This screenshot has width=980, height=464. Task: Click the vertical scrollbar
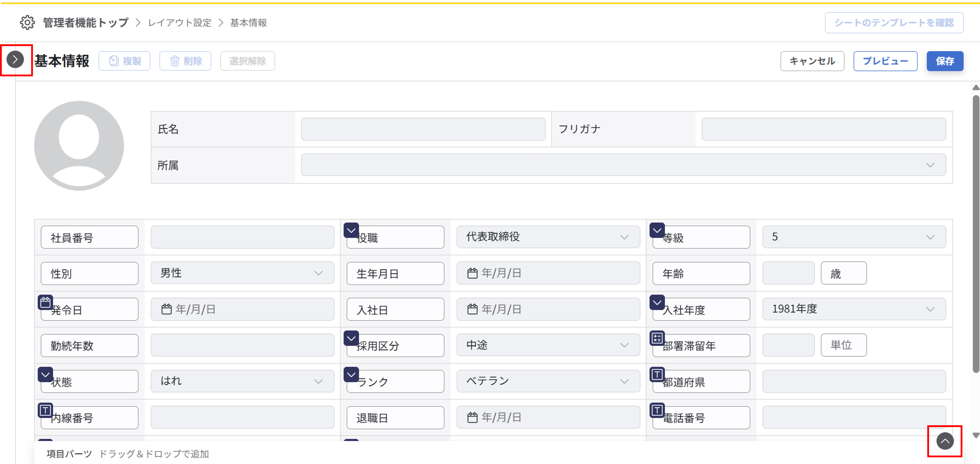click(x=976, y=234)
